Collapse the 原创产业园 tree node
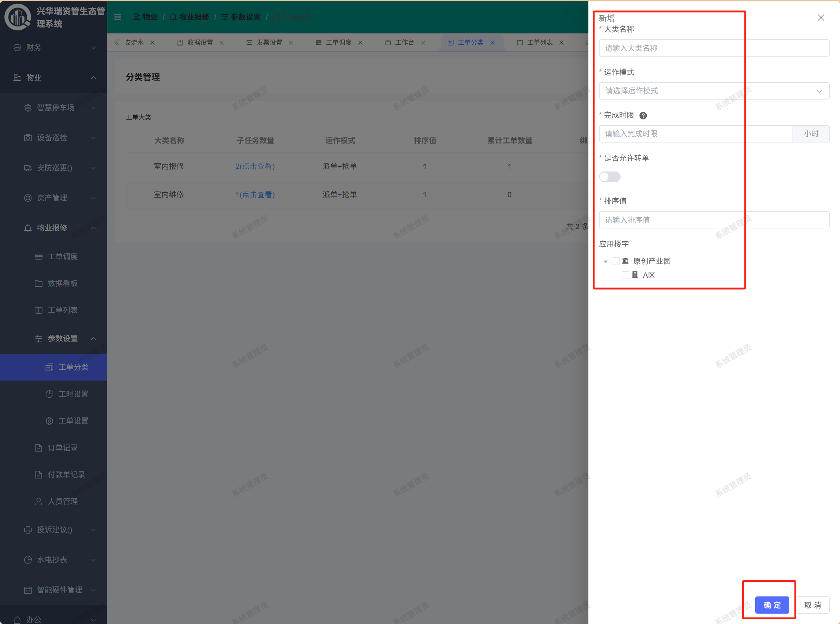The height and width of the screenshot is (624, 840). [606, 261]
